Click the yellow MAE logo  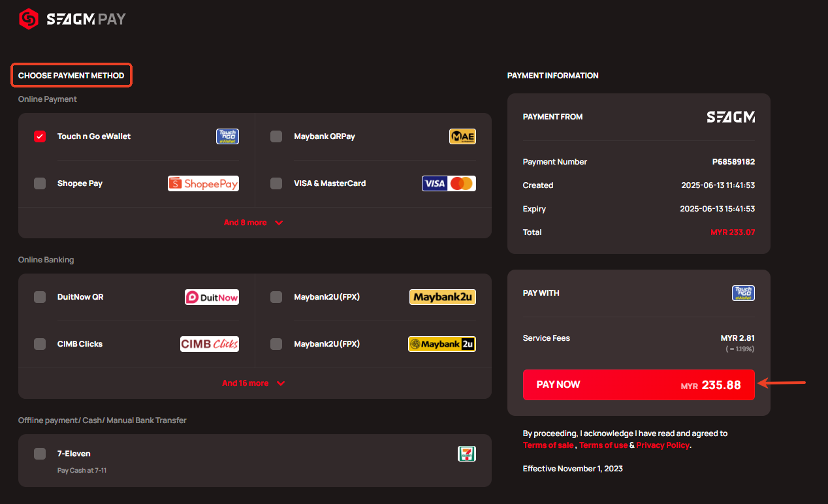coord(462,136)
